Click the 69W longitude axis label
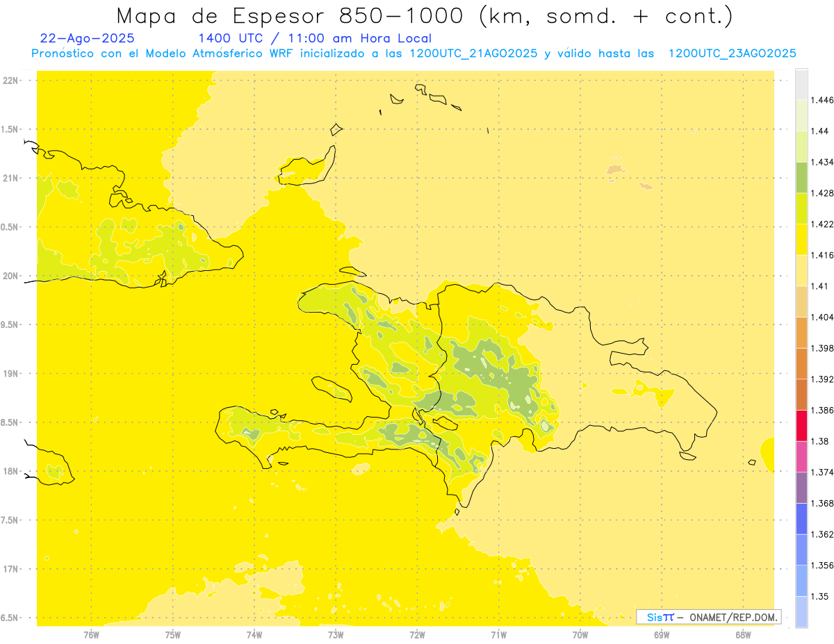This screenshot has width=834, height=644. 662,634
